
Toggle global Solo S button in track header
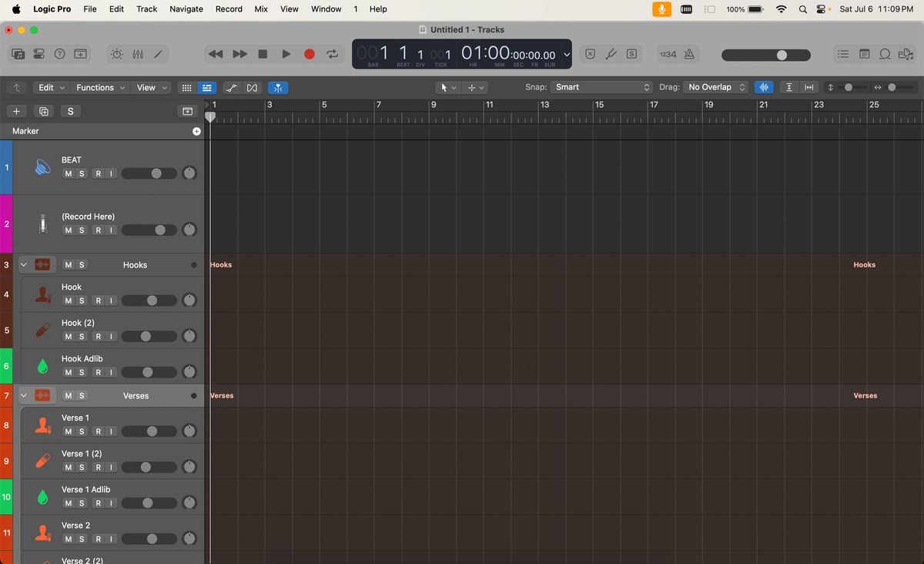click(71, 112)
